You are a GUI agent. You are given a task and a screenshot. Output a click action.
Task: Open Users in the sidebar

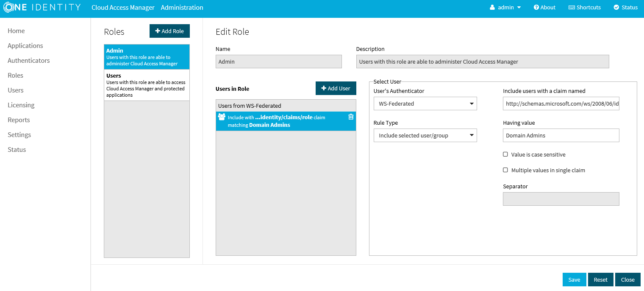(x=16, y=90)
